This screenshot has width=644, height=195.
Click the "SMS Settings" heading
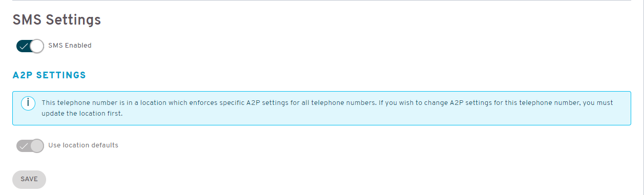tap(56, 20)
